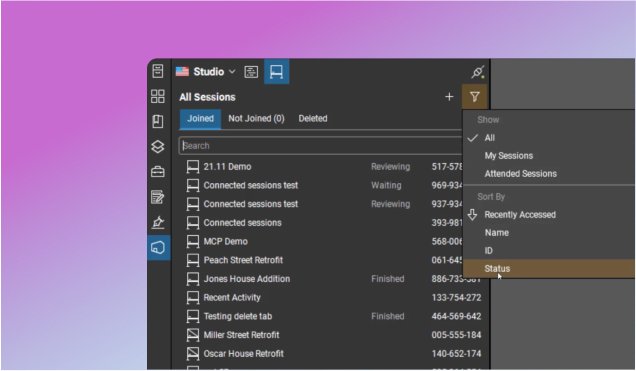The height and width of the screenshot is (371, 636).
Task: Open the Markups list panel icon
Action: pos(158,197)
